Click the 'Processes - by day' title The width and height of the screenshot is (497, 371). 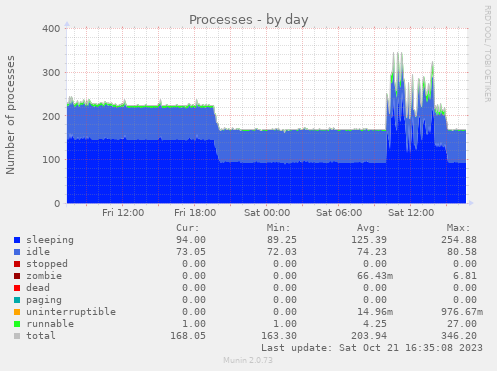click(x=249, y=20)
